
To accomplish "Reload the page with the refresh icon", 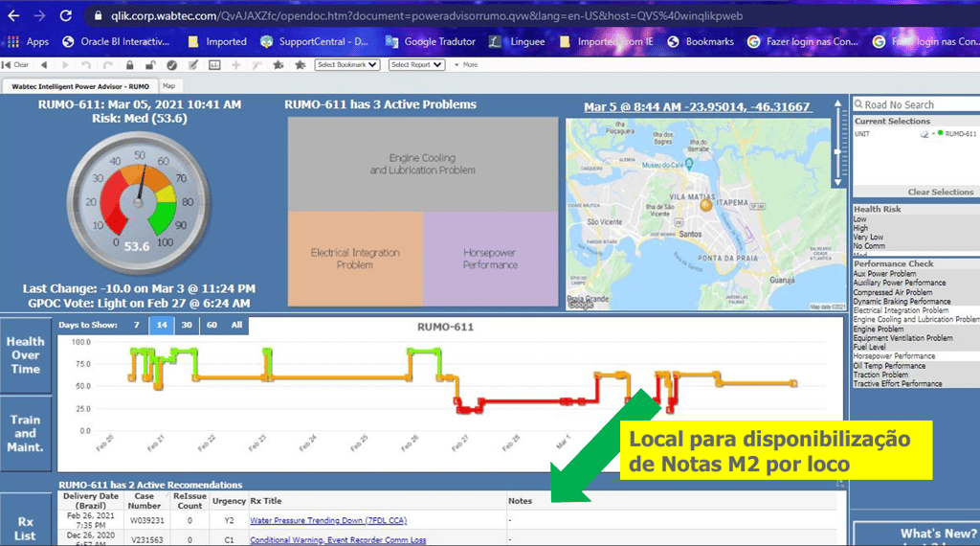I will pos(66,15).
